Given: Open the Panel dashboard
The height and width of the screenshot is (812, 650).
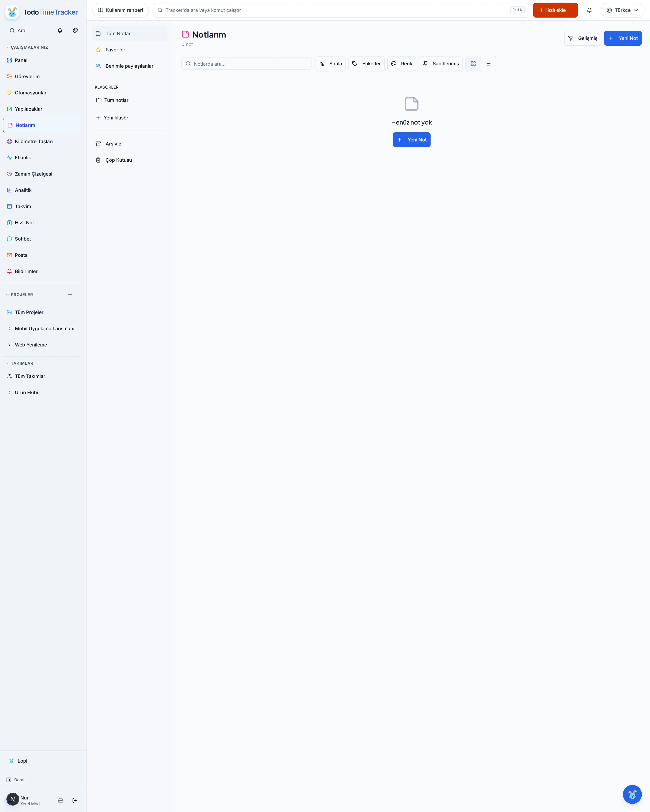Looking at the screenshot, I should point(41,60).
